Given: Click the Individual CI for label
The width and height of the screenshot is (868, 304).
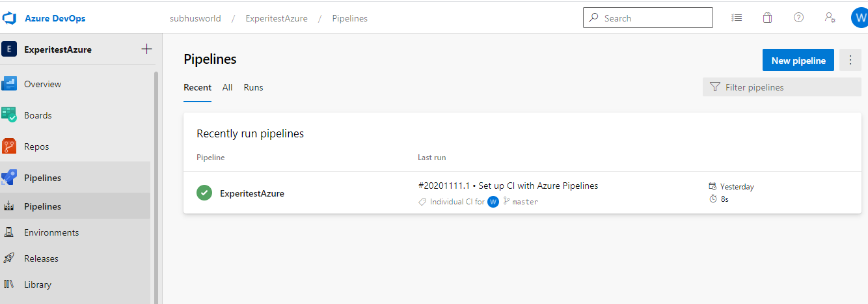Looking at the screenshot, I should click(x=457, y=202).
